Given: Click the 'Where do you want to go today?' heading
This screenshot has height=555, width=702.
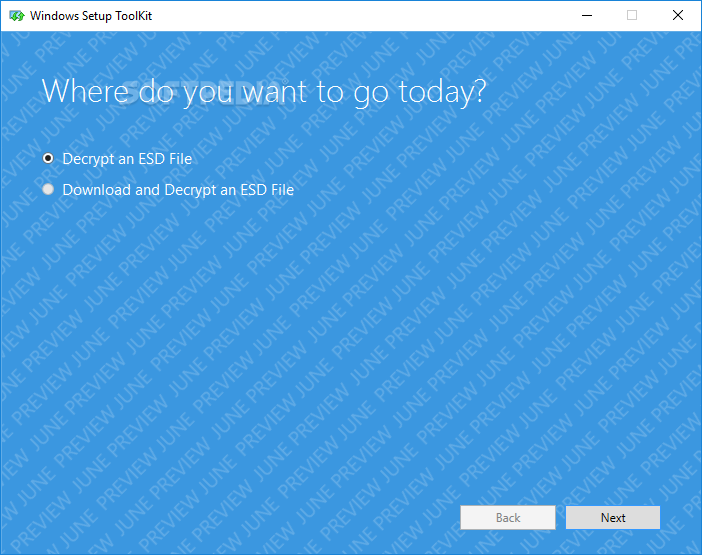Looking at the screenshot, I should [264, 92].
